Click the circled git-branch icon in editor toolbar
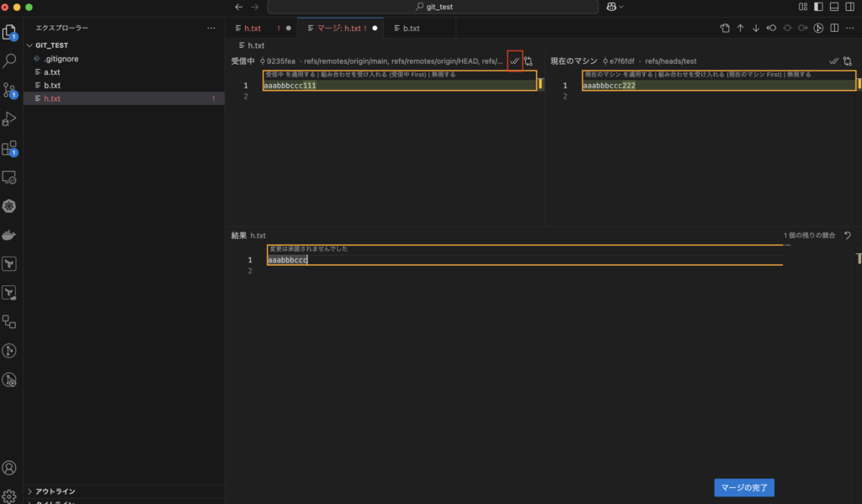Image resolution: width=862 pixels, height=504 pixels. click(818, 28)
